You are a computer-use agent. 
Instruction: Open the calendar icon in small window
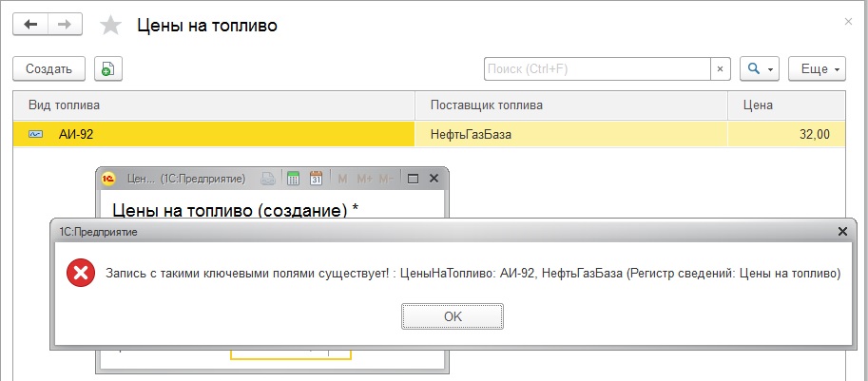click(316, 178)
